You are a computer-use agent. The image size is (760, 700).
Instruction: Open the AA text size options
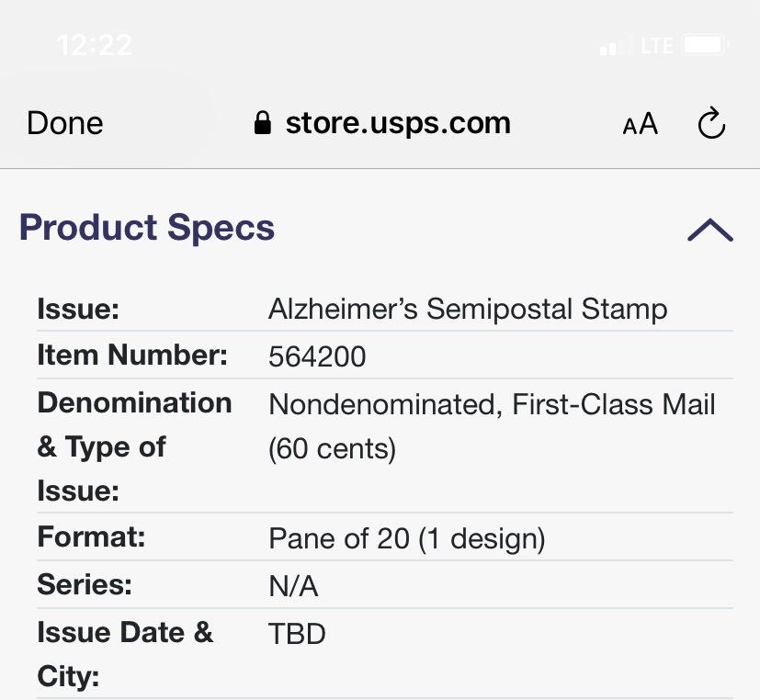pos(641,123)
